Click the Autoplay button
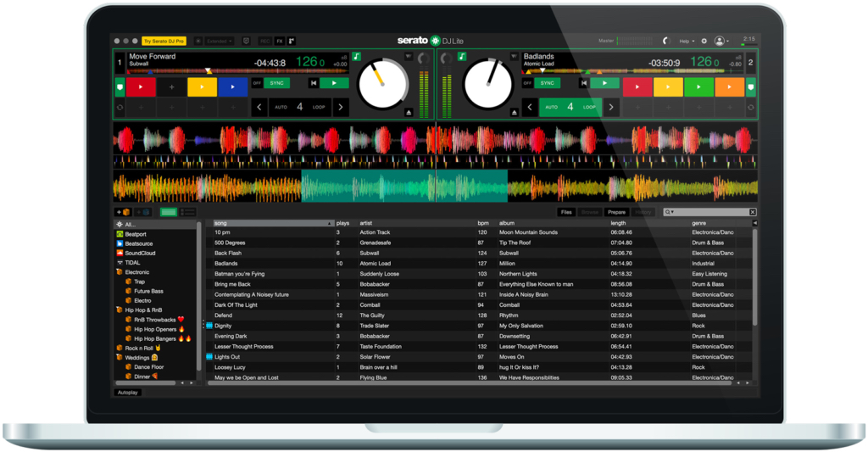Viewport: 868px width, 452px height. [x=128, y=392]
